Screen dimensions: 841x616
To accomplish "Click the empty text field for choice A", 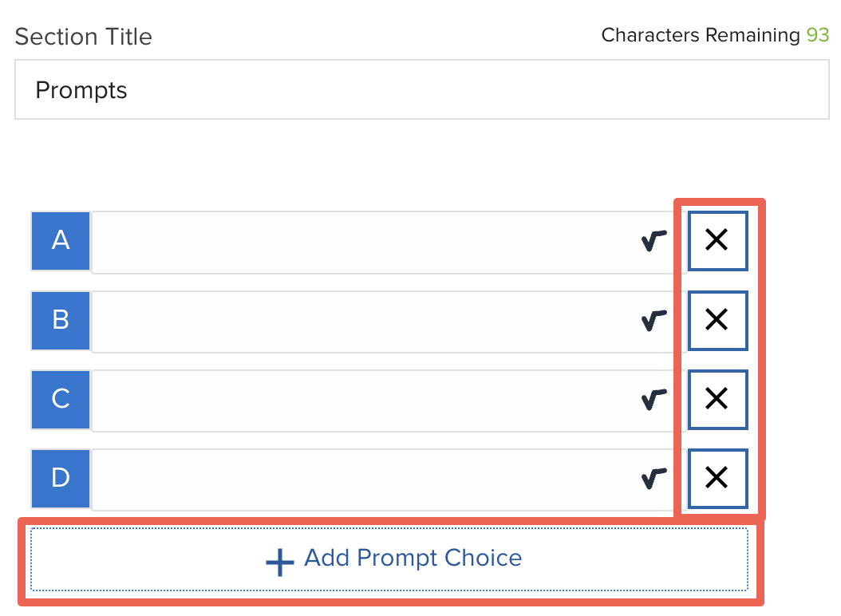I will (x=359, y=240).
